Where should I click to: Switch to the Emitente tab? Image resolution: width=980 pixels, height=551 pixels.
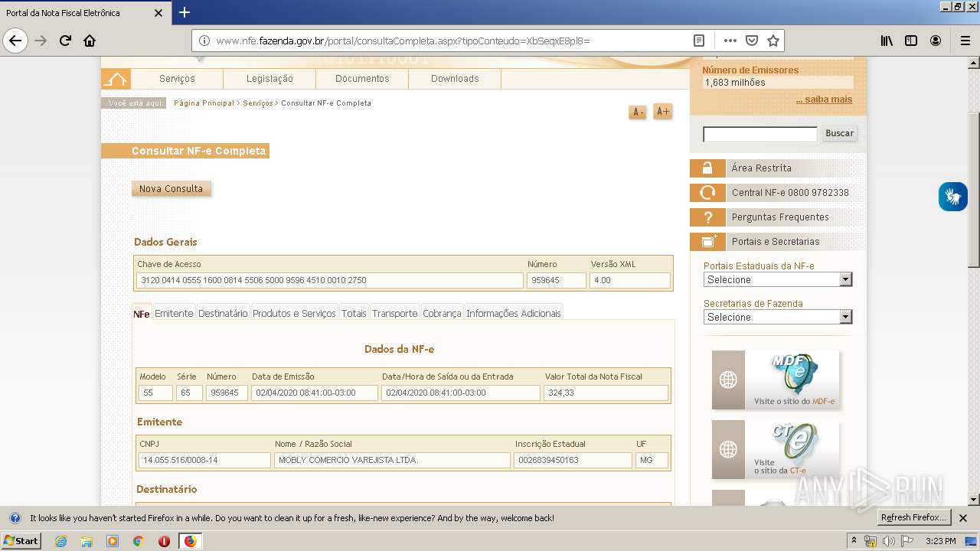tap(174, 313)
